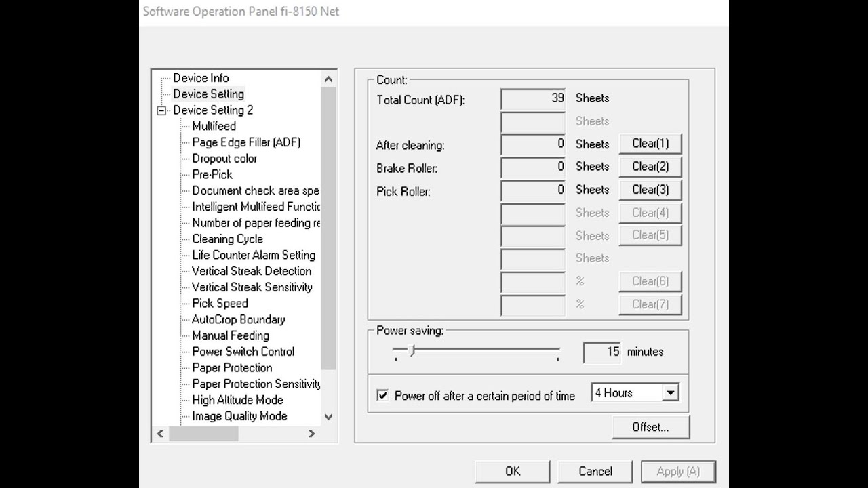Click the Brake Roller count field
868x488 pixels.
pyautogui.click(x=533, y=167)
